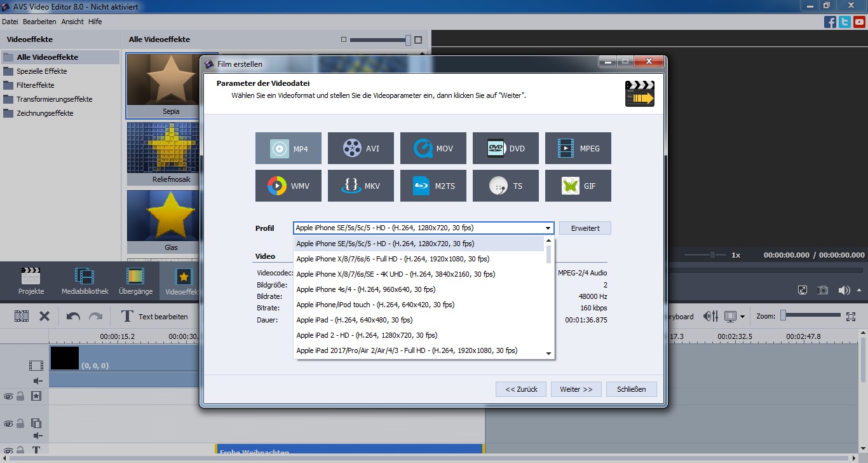Click the preview volume speaker icon
Screen dimensions: 868x463
click(843, 290)
